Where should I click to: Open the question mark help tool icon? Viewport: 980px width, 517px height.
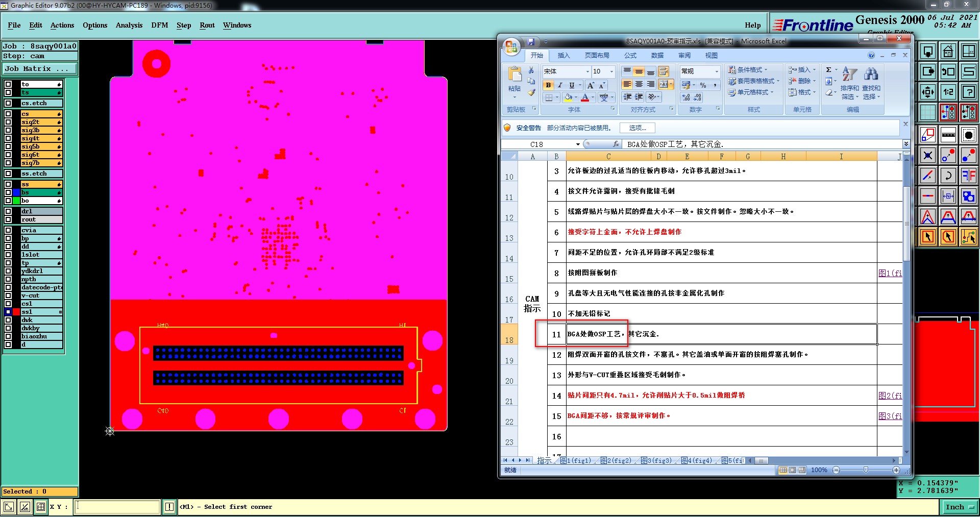click(968, 92)
